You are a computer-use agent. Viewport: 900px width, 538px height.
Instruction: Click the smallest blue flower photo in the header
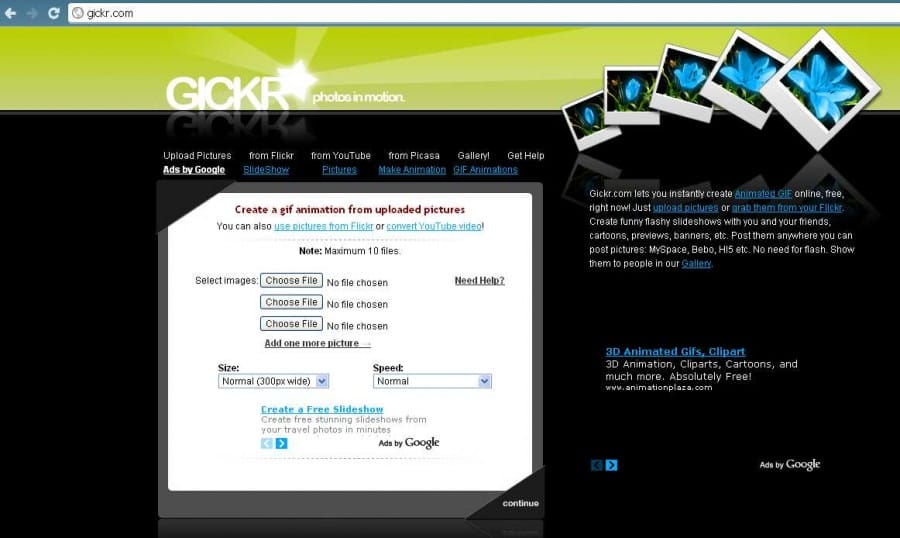[589, 121]
